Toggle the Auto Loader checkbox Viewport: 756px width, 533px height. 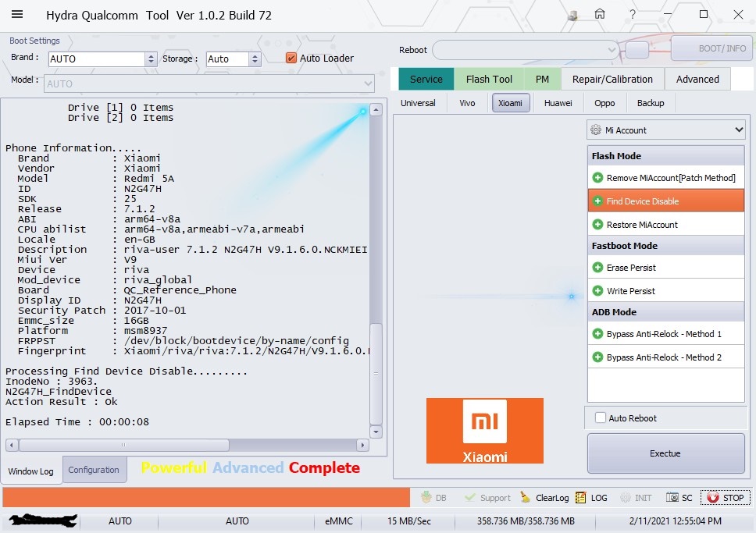tap(291, 59)
